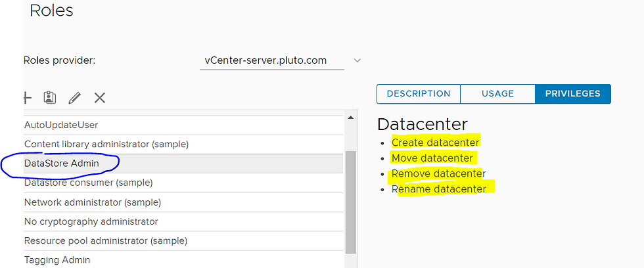Viewport: 644px width, 268px height.
Task: Select the AutoUpdateUser role
Action: [x=61, y=125]
